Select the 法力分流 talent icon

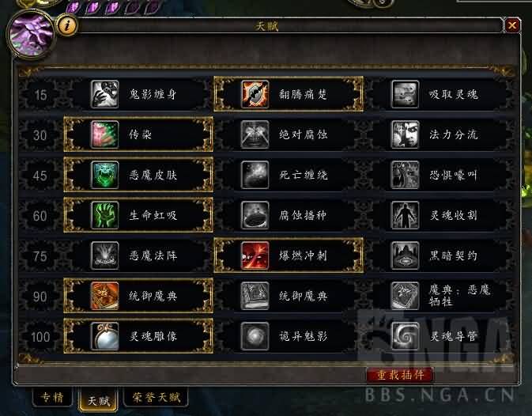(405, 134)
